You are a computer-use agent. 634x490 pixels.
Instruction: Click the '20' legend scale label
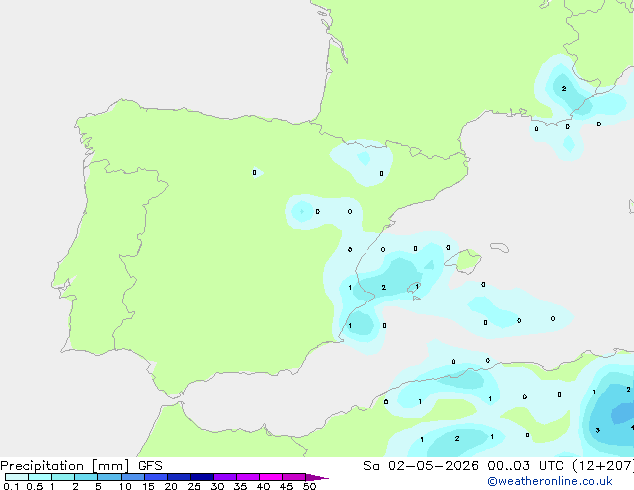click(171, 486)
